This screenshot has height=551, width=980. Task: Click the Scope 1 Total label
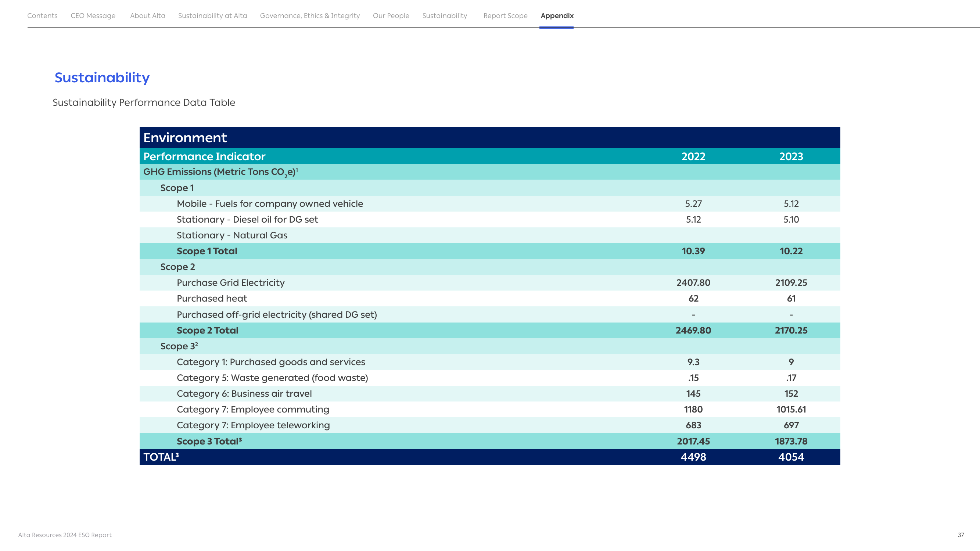point(207,251)
